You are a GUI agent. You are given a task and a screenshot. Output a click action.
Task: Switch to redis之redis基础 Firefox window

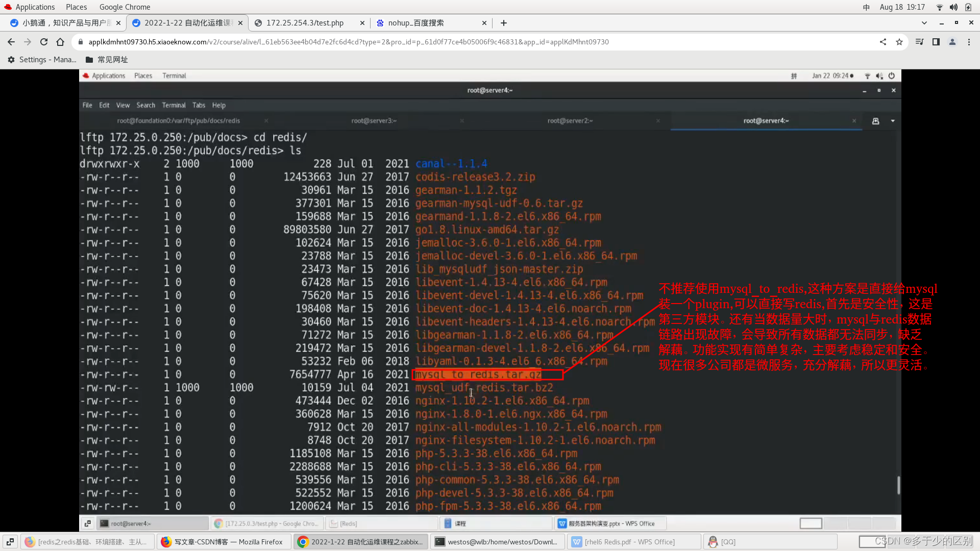point(88,542)
